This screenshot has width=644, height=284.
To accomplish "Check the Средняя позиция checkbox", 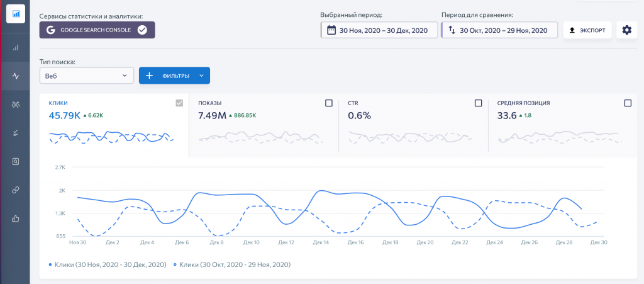I will coord(627,103).
